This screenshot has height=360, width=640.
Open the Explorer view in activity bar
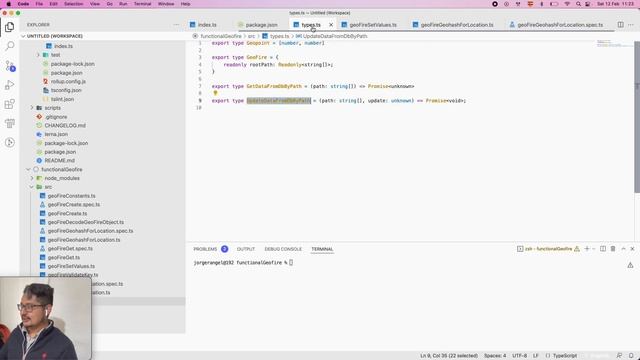[9, 27]
